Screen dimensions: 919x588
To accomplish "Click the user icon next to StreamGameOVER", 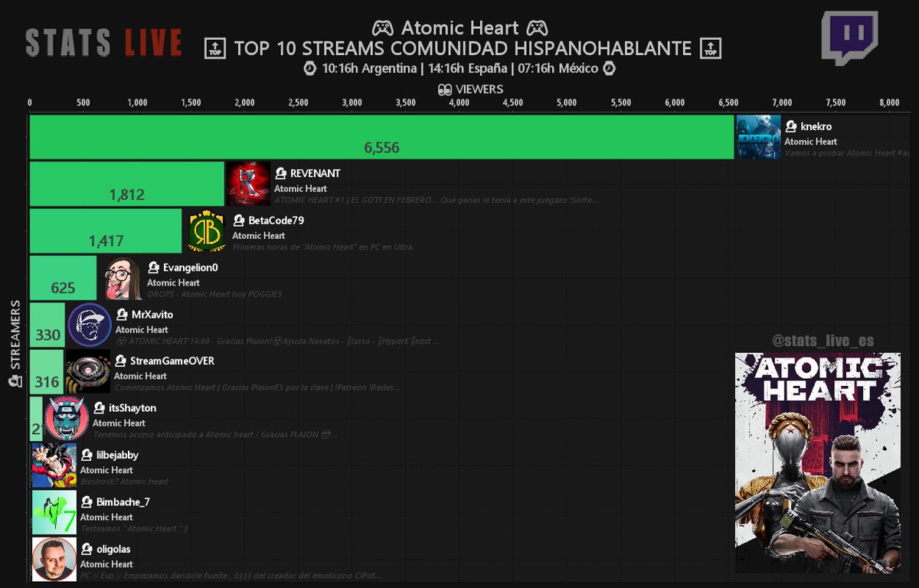I will (121, 361).
